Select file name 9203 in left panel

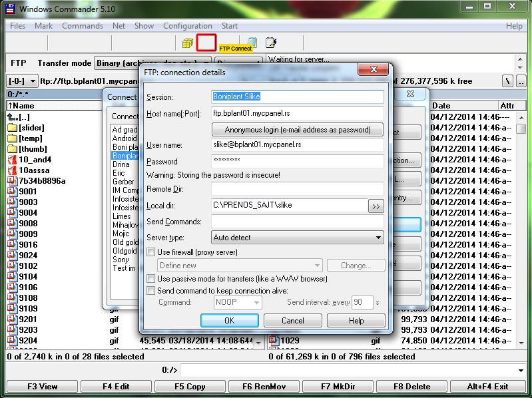28,330
